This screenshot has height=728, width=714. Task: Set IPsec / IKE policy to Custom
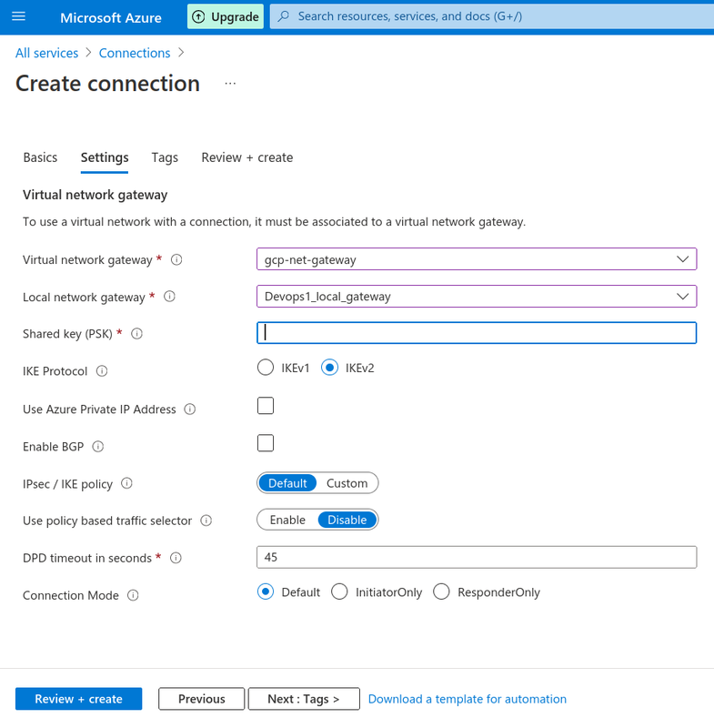point(347,483)
